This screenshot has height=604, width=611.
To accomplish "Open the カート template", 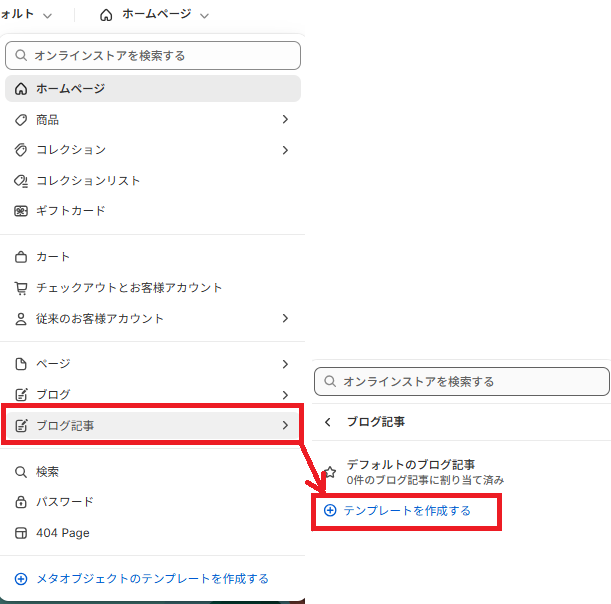I will point(53,257).
